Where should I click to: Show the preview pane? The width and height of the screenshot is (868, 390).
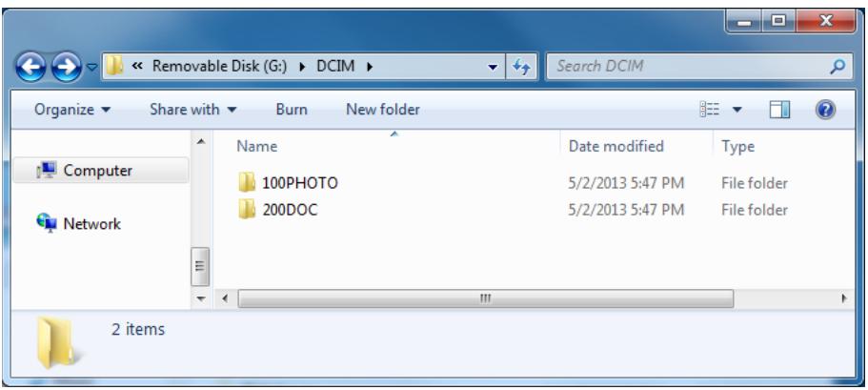click(779, 109)
